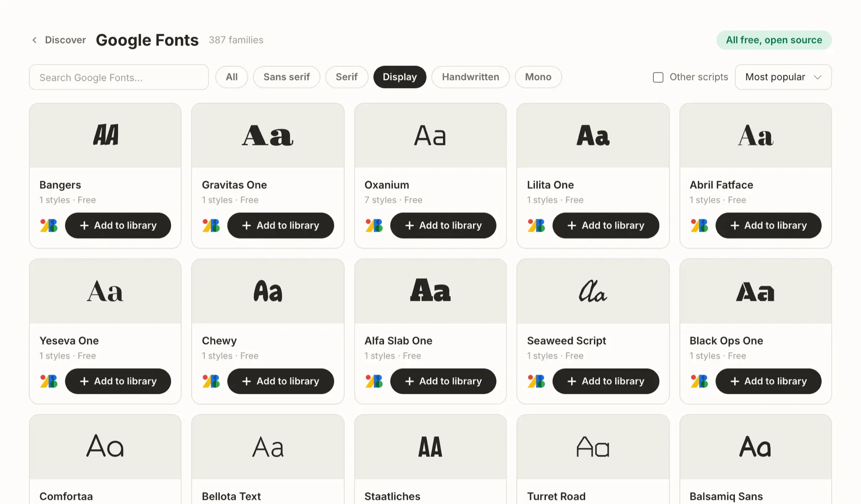Open the Chewy font preview
Screen dimensions: 861x504
268,291
